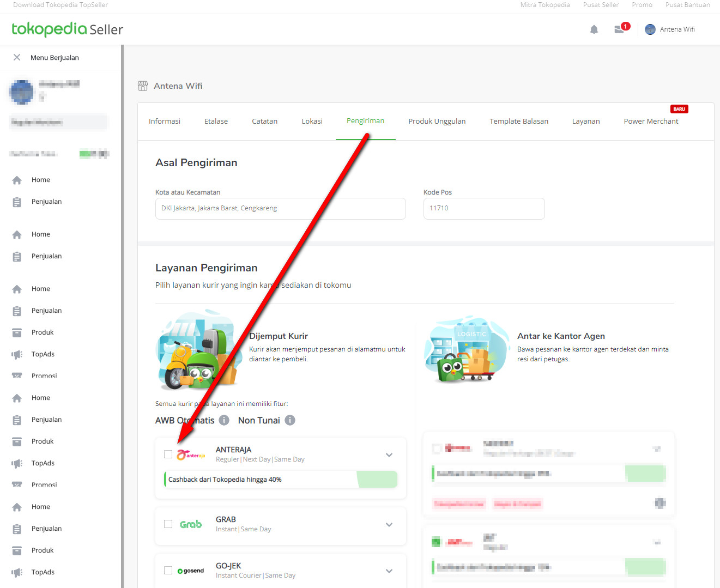Tick the GRAB courier checkbox
720x588 pixels.
[168, 524]
